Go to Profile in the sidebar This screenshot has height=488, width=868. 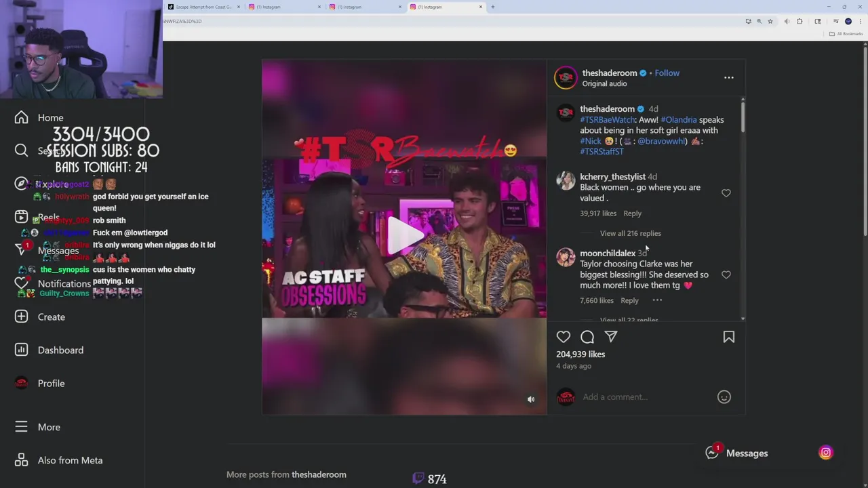click(x=39, y=383)
